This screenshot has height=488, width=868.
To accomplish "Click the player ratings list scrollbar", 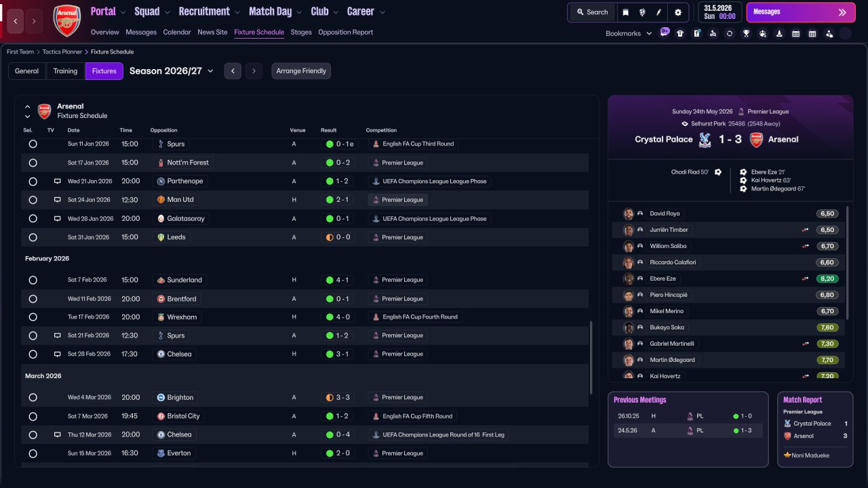I will (847, 262).
